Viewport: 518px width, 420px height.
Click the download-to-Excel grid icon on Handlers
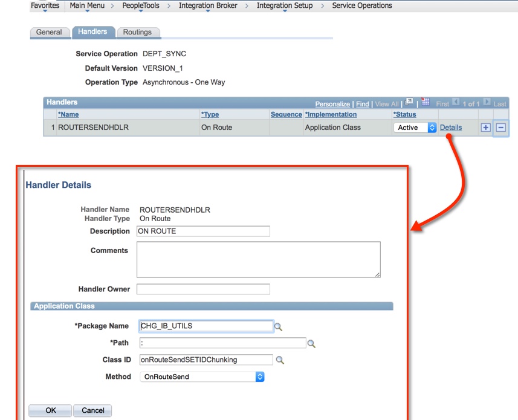[426, 103]
